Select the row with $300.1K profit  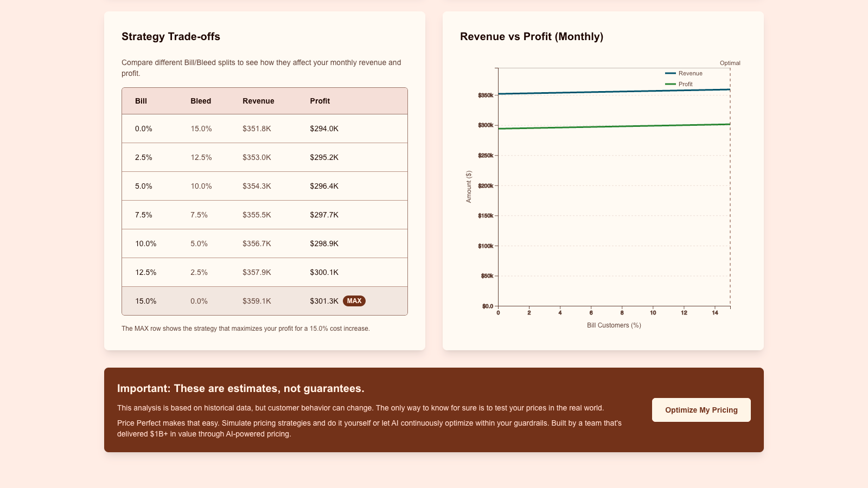click(x=264, y=272)
